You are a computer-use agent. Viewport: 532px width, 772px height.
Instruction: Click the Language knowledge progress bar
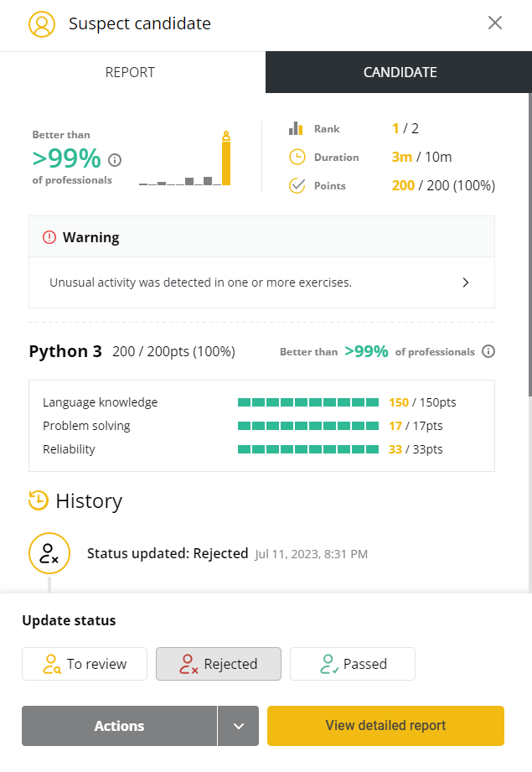coord(308,402)
